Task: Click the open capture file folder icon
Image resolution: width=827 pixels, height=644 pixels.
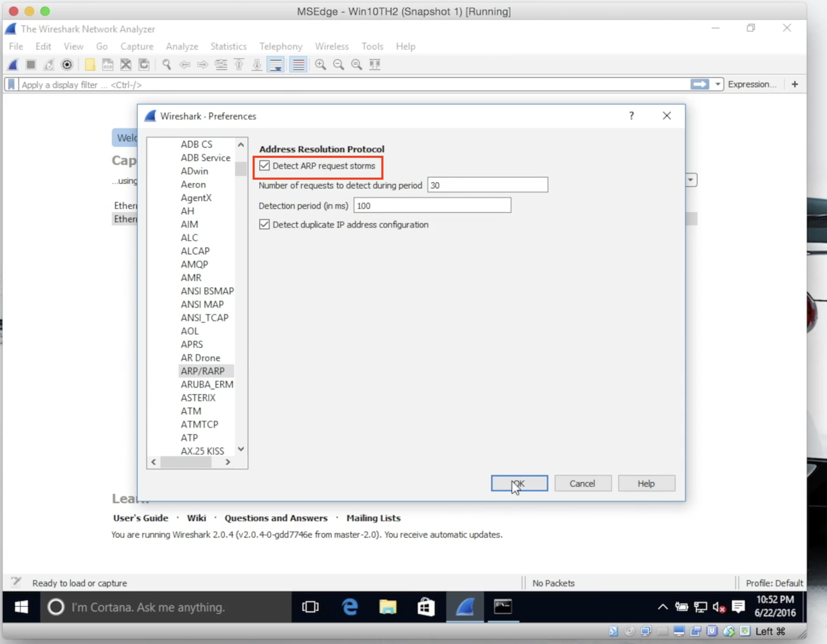Action: coord(90,64)
